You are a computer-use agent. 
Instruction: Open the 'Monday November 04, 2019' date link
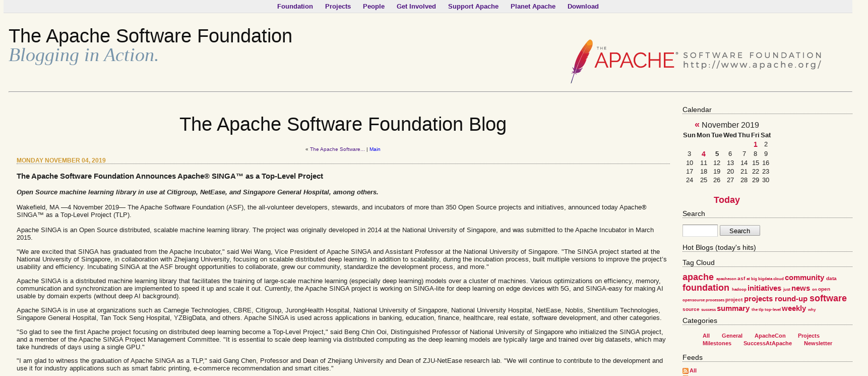(61, 160)
